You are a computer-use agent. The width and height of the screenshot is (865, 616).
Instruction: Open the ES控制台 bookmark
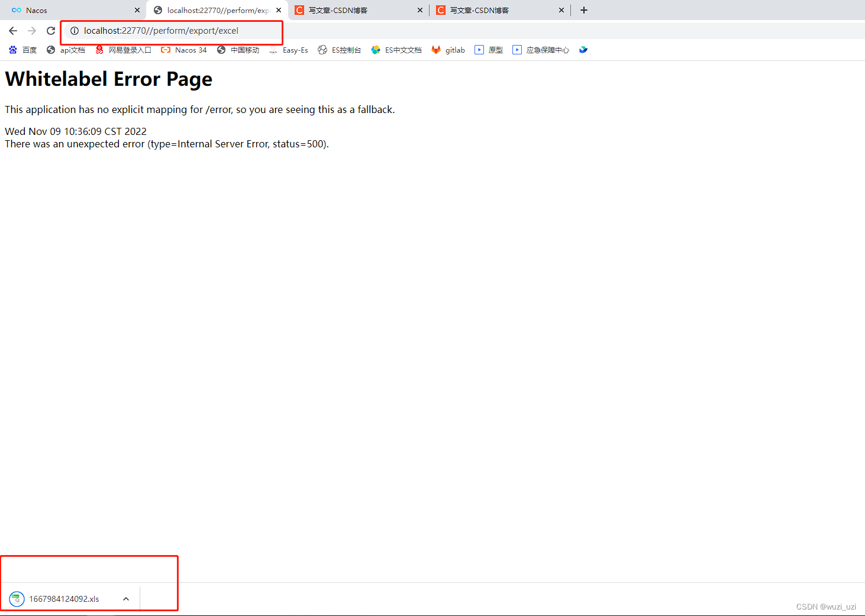click(x=340, y=50)
